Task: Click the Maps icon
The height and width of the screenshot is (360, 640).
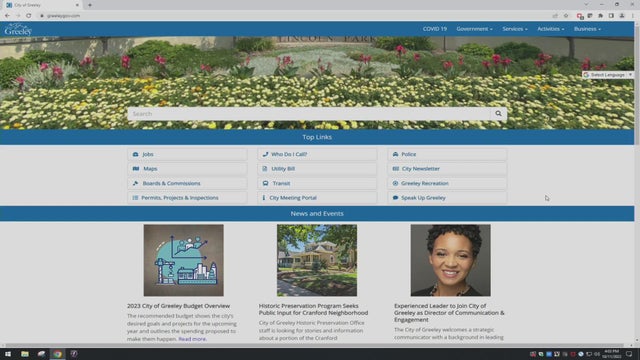Action: 136,169
